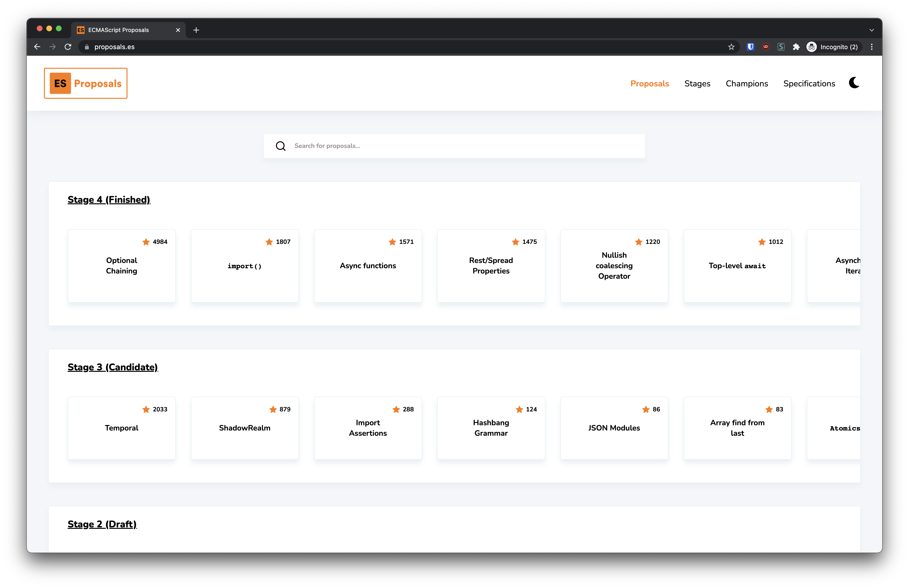The height and width of the screenshot is (588, 909).
Task: Open the uBlock Origin extension icon
Action: click(766, 47)
